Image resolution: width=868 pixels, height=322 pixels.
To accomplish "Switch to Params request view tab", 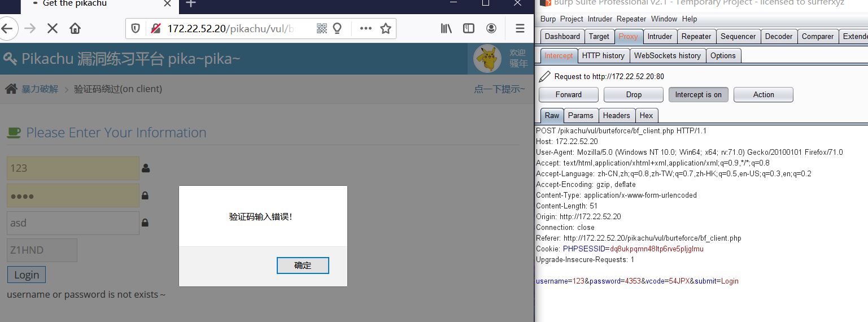I will (x=581, y=115).
